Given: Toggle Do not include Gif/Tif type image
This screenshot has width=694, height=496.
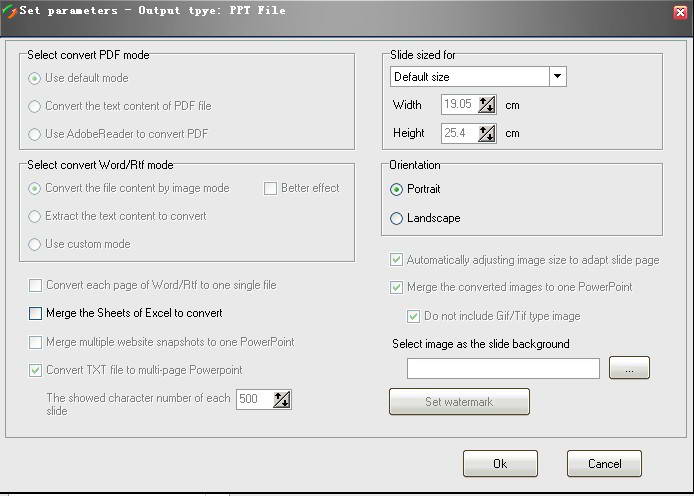Looking at the screenshot, I should (414, 317).
